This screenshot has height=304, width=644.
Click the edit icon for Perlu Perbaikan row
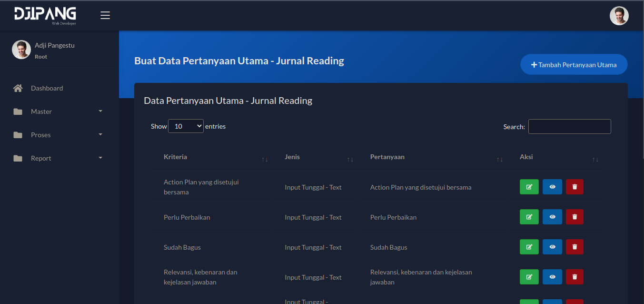coord(529,217)
